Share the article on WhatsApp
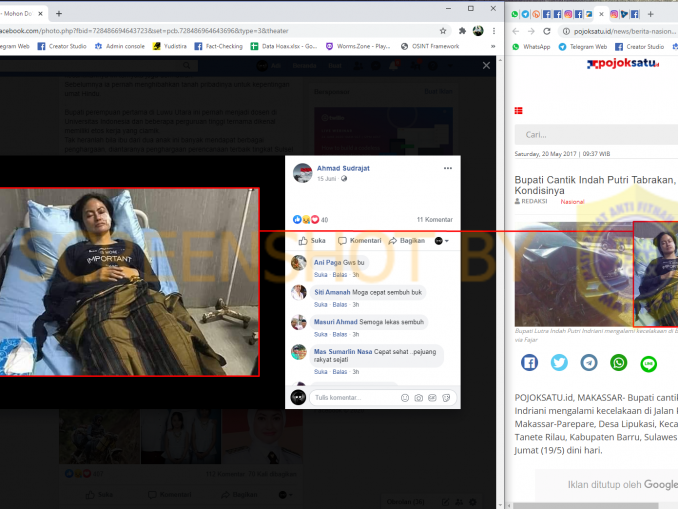The width and height of the screenshot is (678, 509). [x=619, y=363]
